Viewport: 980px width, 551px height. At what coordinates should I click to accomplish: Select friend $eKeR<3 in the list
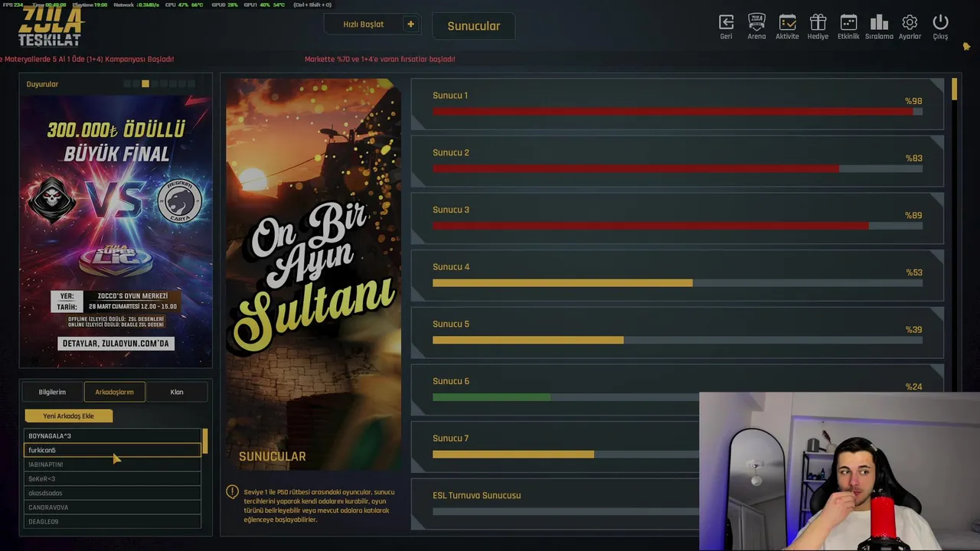113,479
